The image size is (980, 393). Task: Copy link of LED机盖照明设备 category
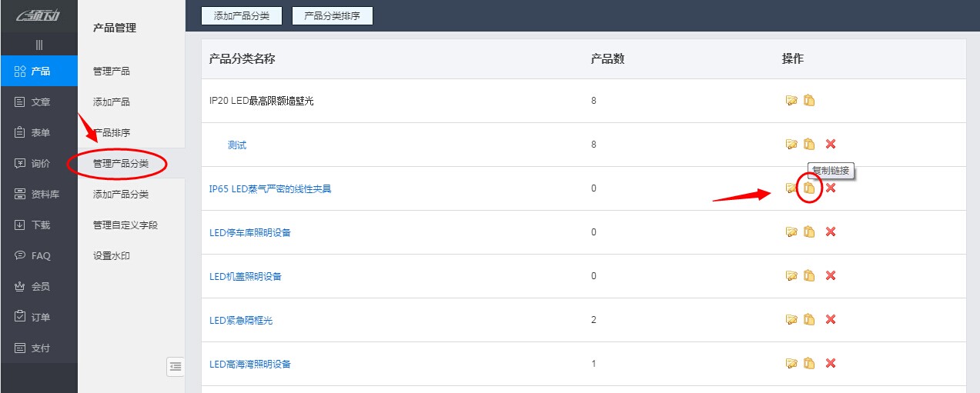point(809,276)
